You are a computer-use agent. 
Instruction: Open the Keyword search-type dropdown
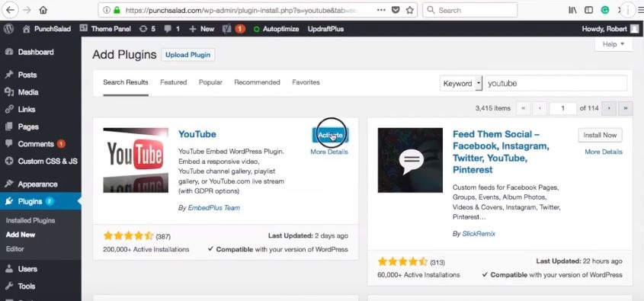point(460,83)
